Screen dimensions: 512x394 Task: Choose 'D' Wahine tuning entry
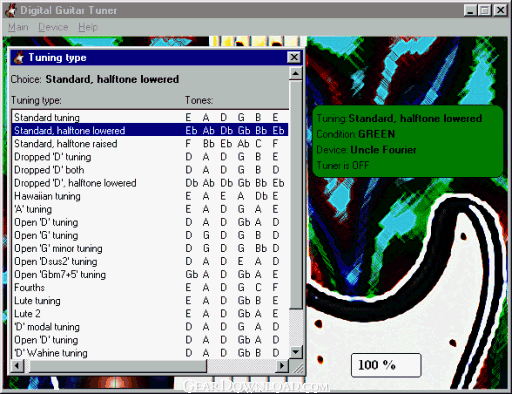[150, 353]
